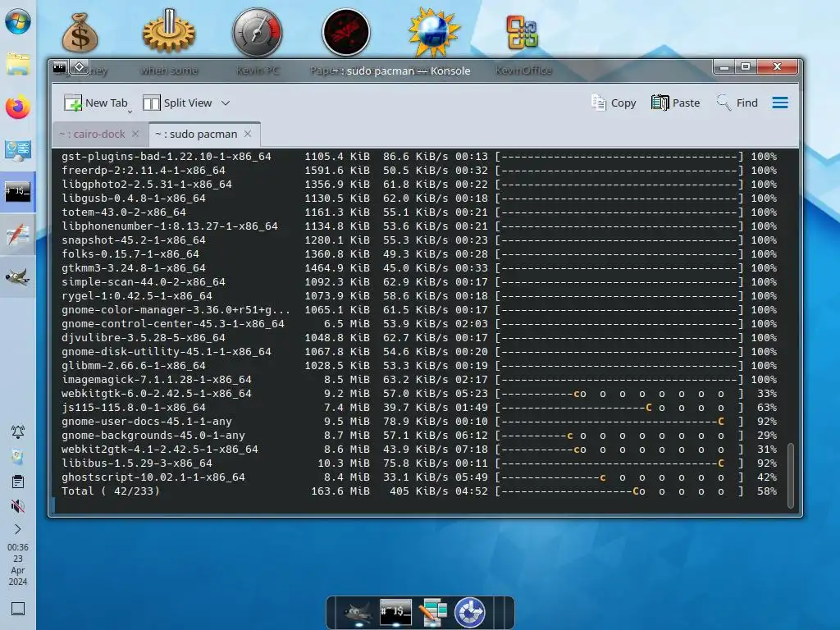Open a New Tab in Konsole
The width and height of the screenshot is (840, 630).
click(x=95, y=103)
